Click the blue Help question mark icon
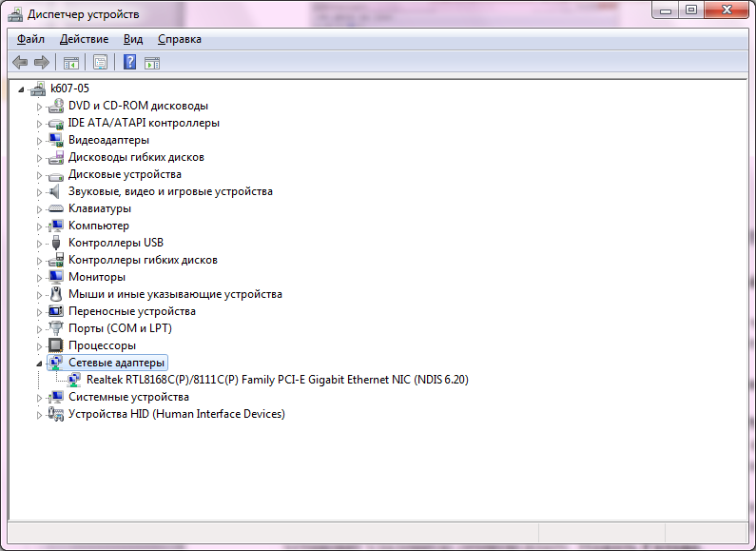 (x=129, y=62)
